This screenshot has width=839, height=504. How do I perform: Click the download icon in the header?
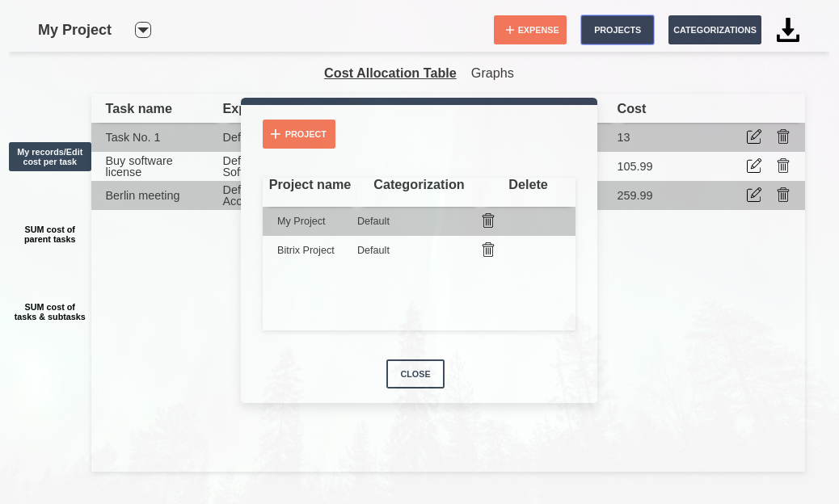[x=787, y=30]
